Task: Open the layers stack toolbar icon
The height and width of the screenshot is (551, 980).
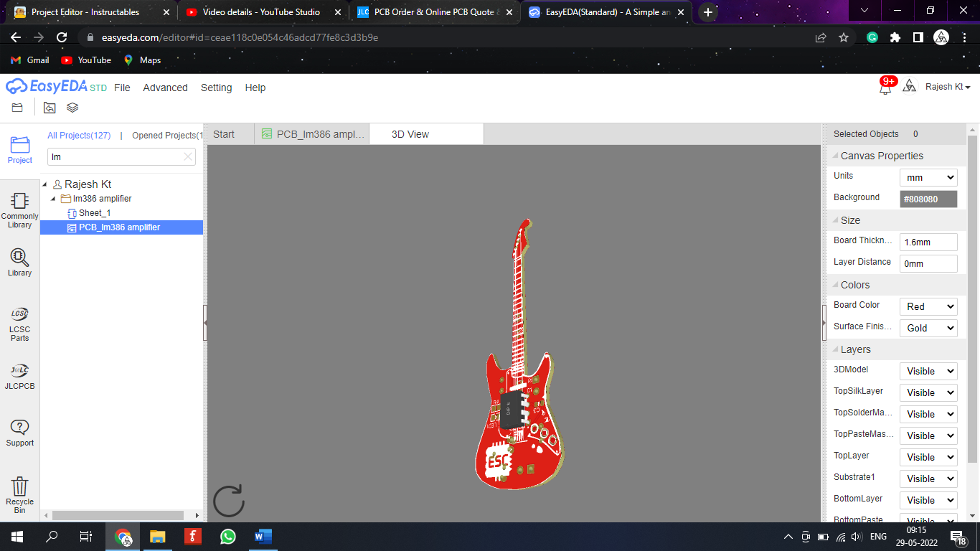Action: tap(72, 108)
